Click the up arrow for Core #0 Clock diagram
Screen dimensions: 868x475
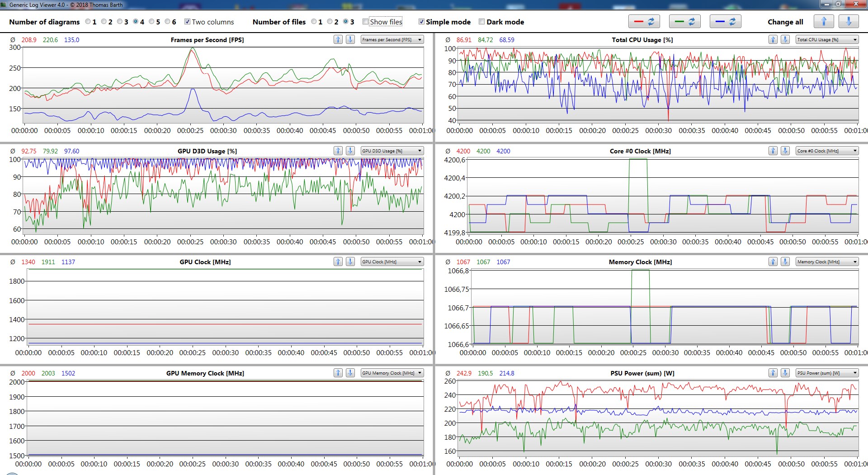[x=773, y=151]
